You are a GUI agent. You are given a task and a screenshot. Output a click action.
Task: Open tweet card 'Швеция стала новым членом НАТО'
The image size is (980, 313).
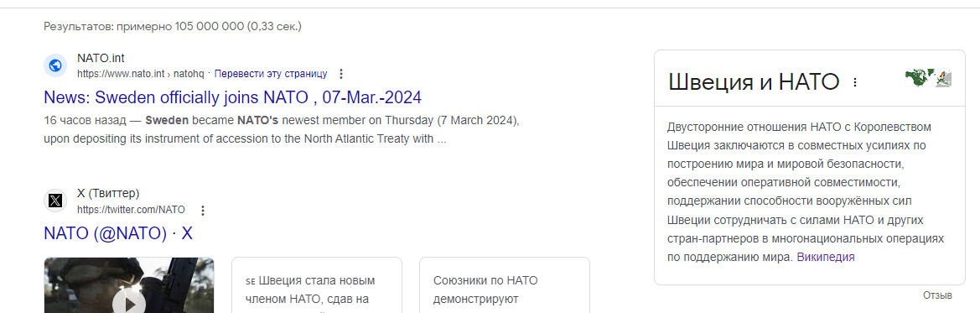[316, 284]
